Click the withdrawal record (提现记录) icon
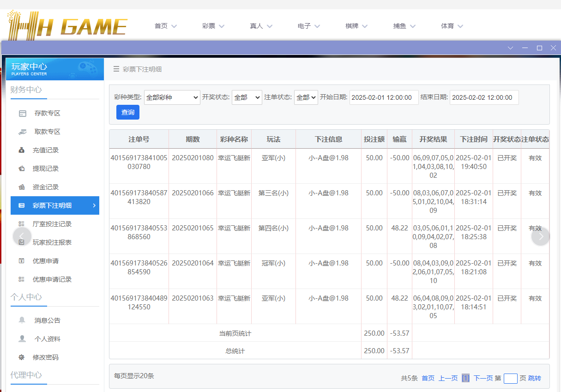 22,169
